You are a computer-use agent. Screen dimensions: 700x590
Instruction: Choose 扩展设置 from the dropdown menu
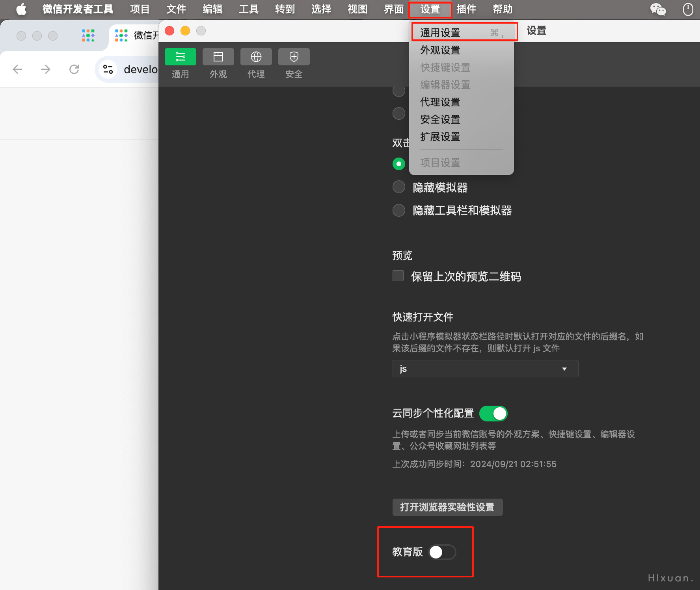coord(462,137)
